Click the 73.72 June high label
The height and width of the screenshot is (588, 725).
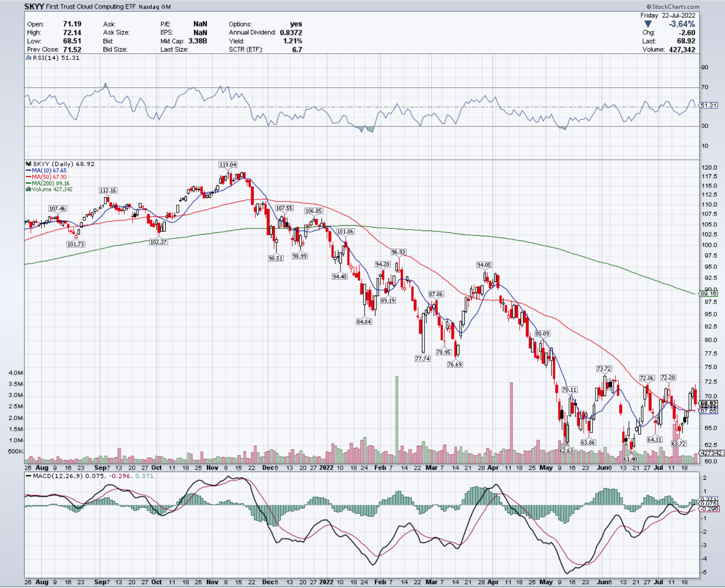coord(604,369)
